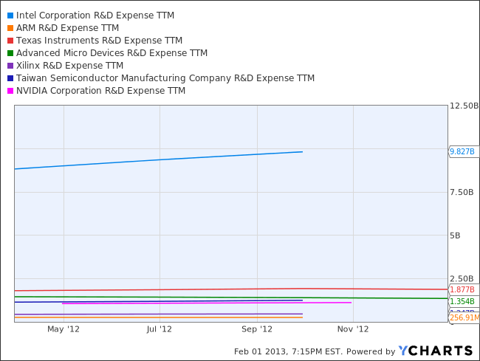Image resolution: width=480 pixels, height=361 pixels.
Task: Click the Nov '12 x-axis label
Action: click(353, 329)
